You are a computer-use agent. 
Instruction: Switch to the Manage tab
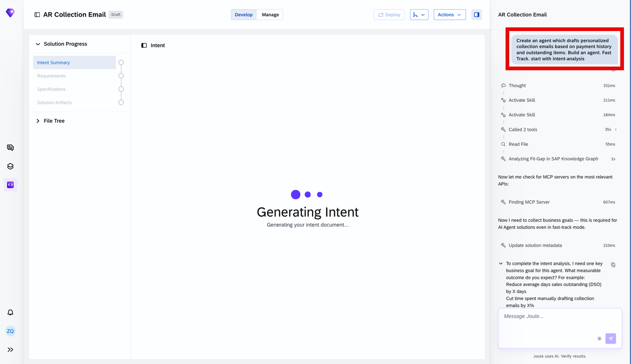pos(270,14)
